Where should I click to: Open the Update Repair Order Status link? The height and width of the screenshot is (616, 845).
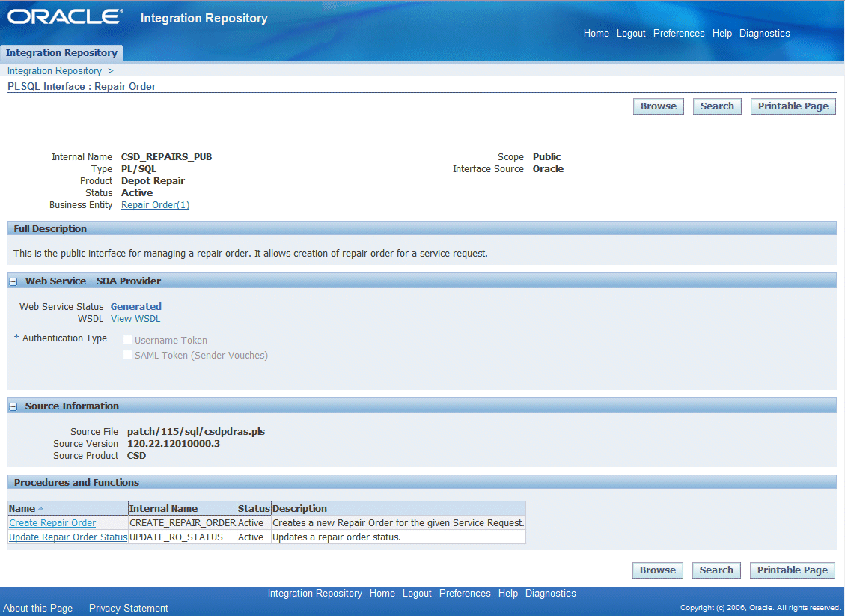coord(68,537)
